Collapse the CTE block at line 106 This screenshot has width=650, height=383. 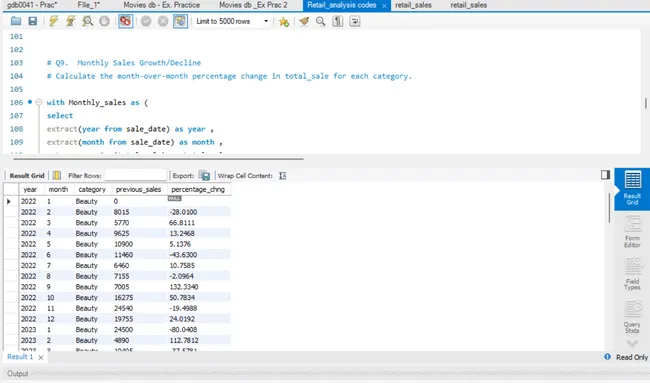(39, 102)
